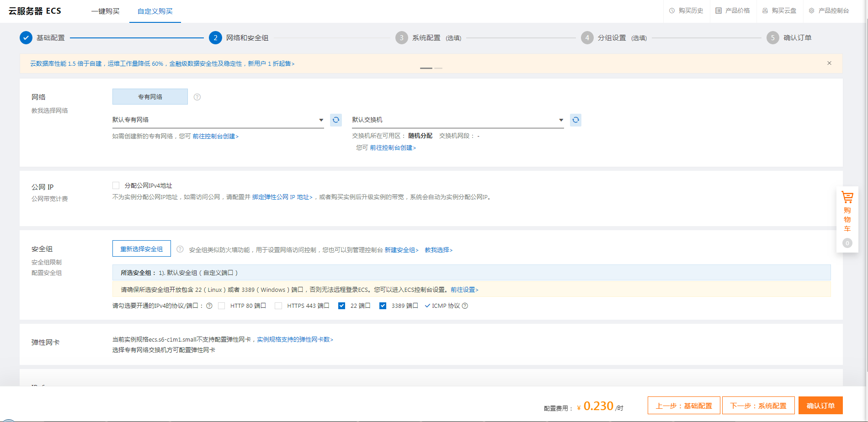The height and width of the screenshot is (422, 868).
Task: Open 实例规格支持的弹性网卡数 link
Action: click(x=295, y=339)
